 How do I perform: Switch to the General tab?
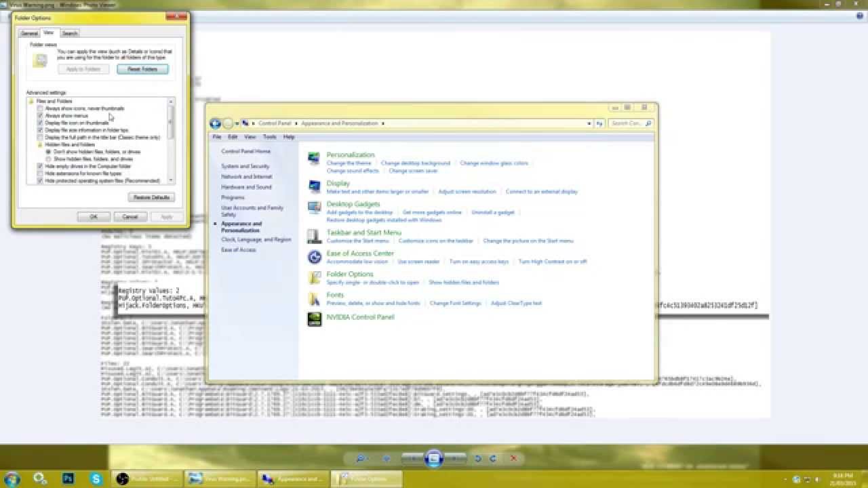click(29, 33)
